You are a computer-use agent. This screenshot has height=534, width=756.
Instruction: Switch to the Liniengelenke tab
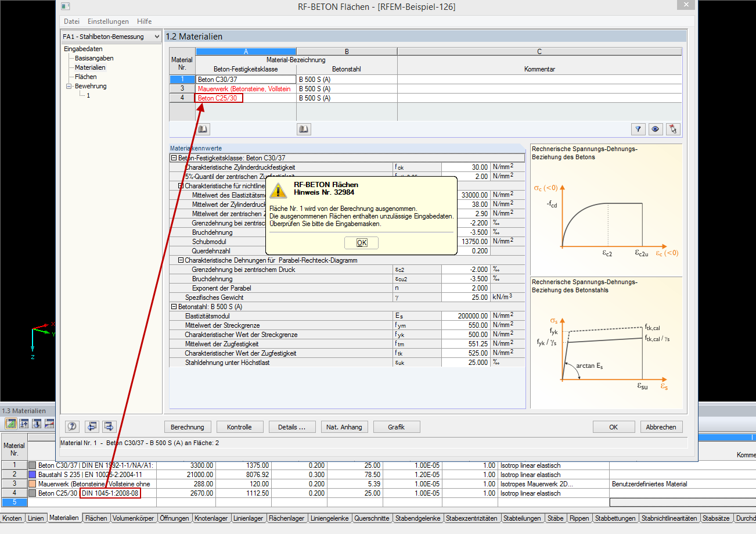click(x=329, y=518)
